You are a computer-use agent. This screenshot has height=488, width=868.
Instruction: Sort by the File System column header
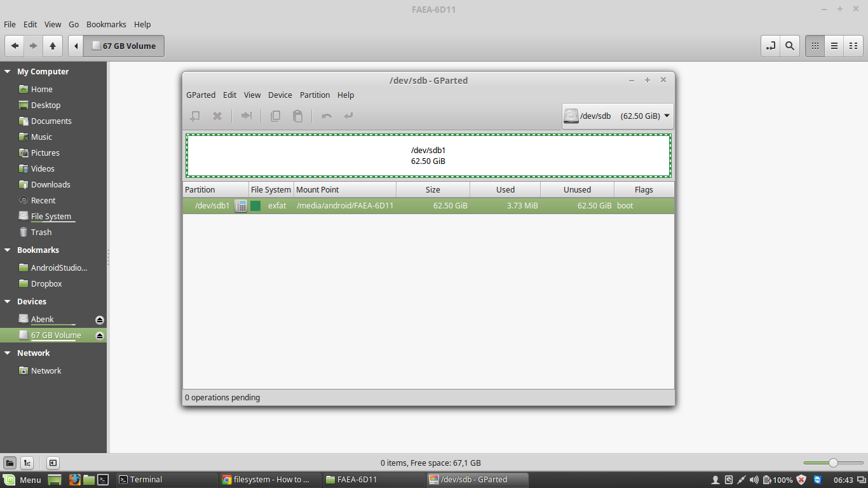(271, 190)
